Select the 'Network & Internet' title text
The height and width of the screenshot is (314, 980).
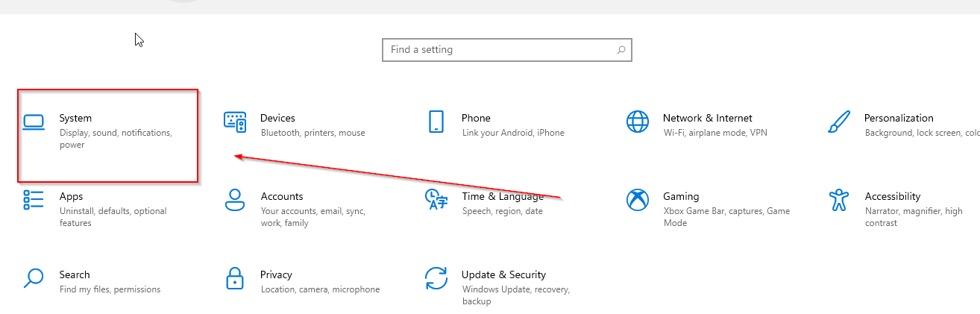[707, 118]
